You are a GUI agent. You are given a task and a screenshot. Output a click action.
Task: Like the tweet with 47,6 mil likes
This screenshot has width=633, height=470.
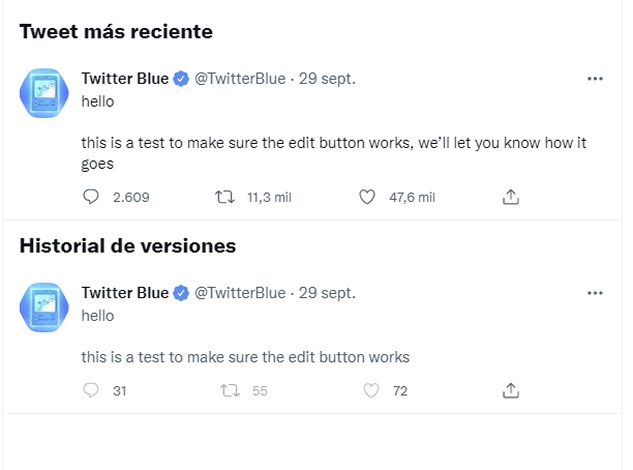pos(367,197)
